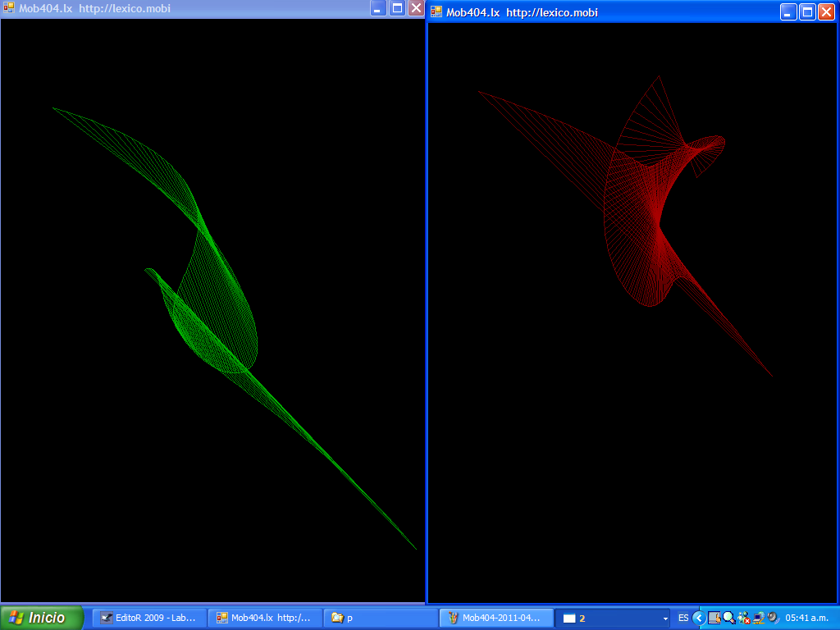Close the right Mob404.lx window
The image size is (840, 630).
pos(826,11)
